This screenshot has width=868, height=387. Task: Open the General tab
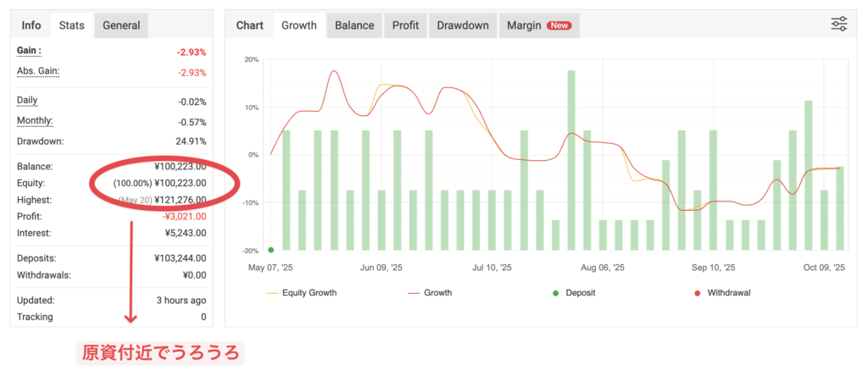(121, 25)
